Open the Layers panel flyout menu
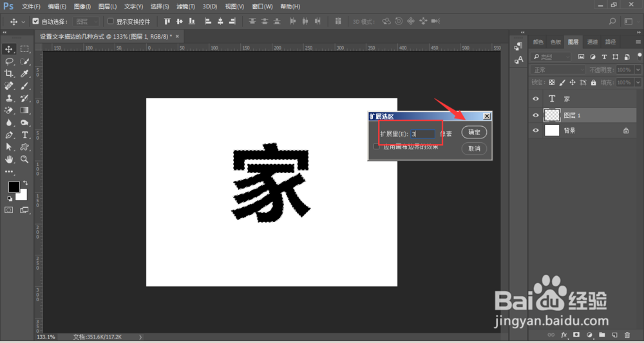Viewport: 644px width, 343px height. [638, 42]
